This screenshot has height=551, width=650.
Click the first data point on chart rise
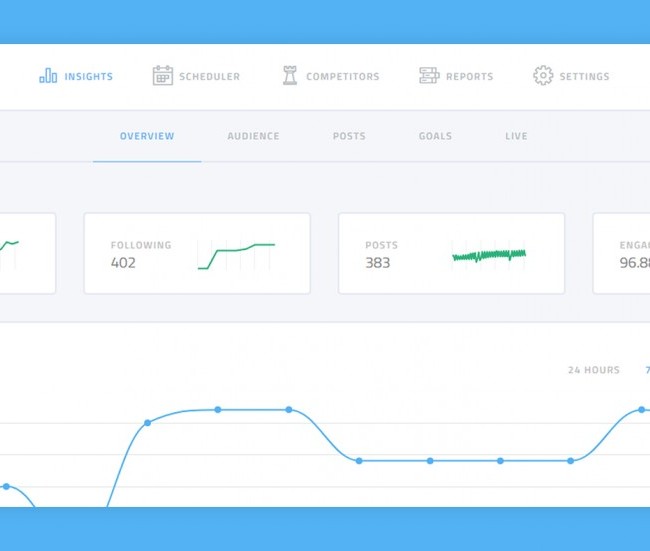point(147,423)
